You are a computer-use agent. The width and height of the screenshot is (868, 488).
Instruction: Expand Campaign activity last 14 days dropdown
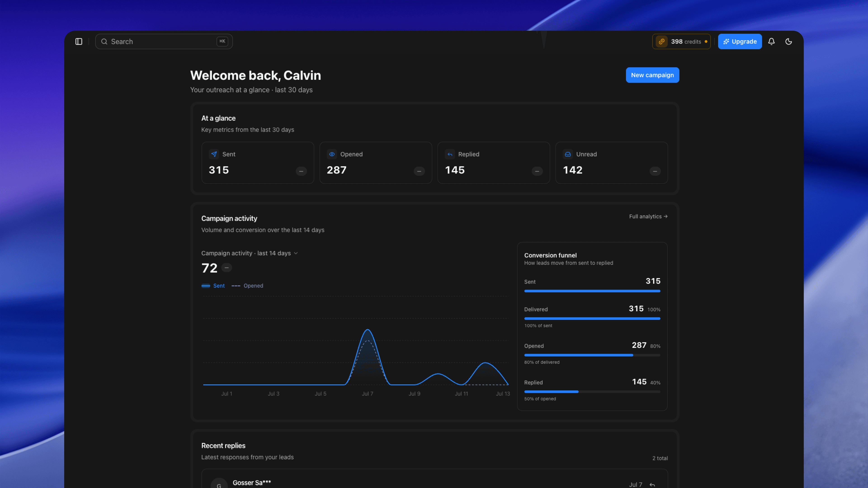[250, 253]
